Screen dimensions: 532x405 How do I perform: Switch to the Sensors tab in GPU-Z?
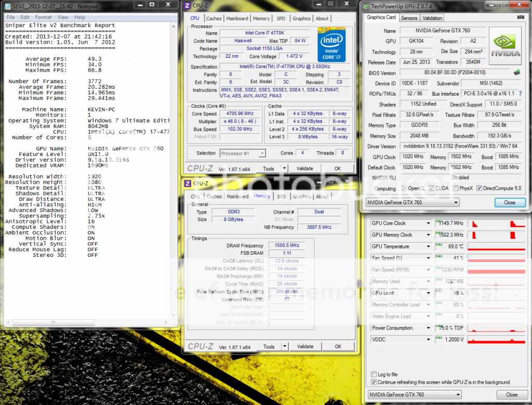409,18
